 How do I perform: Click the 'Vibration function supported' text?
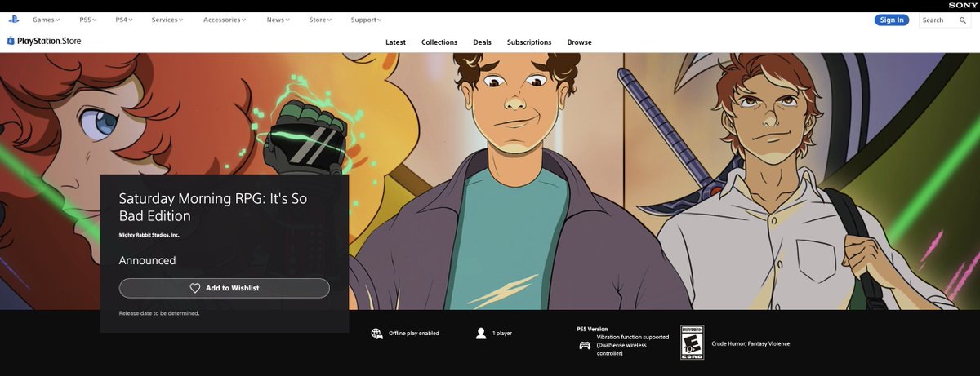tap(633, 337)
